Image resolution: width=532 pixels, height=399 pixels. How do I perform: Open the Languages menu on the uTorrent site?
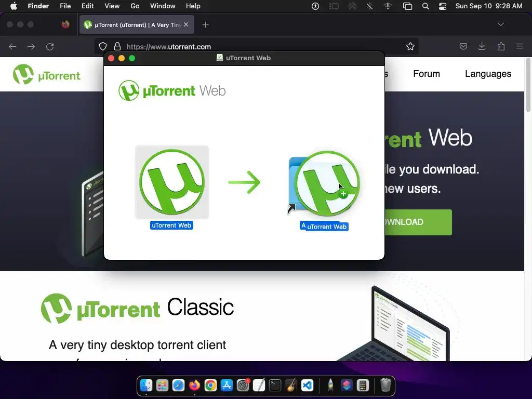(488, 74)
